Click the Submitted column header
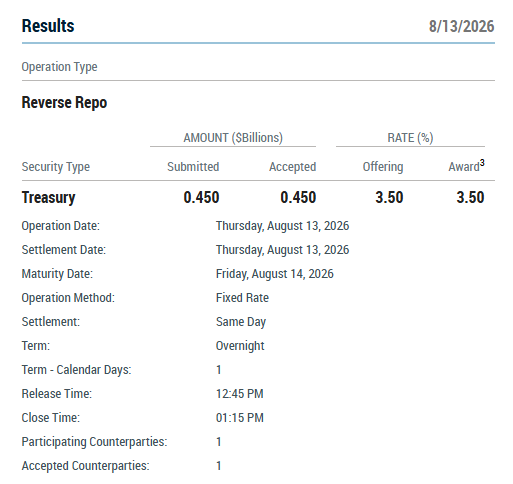Image resolution: width=513 pixels, height=484 pixels. (x=193, y=167)
